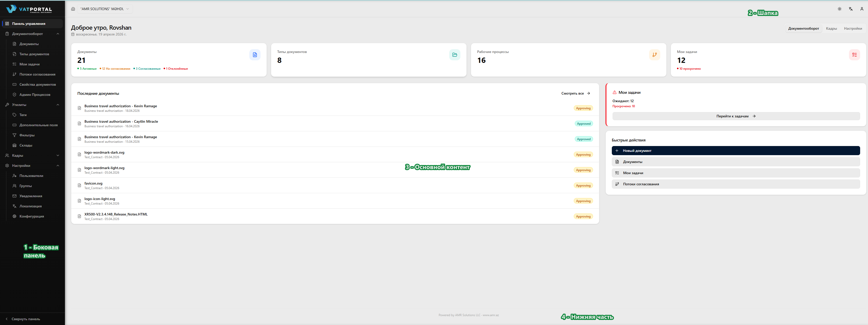
Task: Click the green Document types folder icon
Action: pyautogui.click(x=455, y=55)
